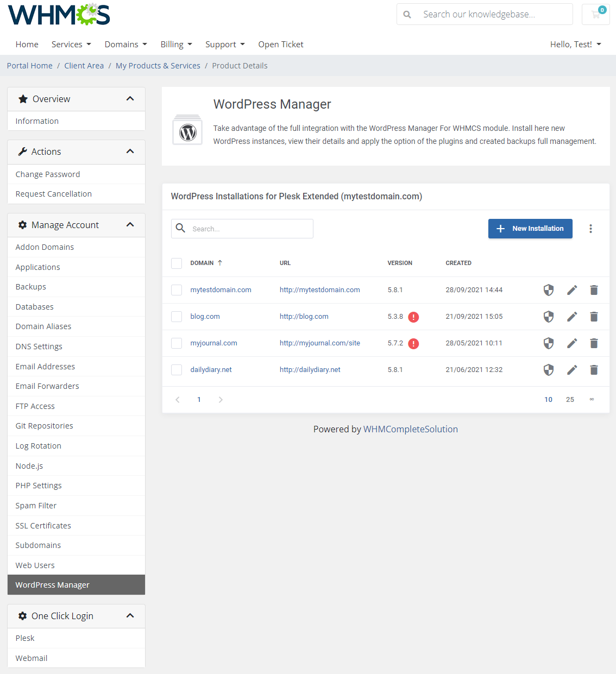Open the Hello, Test! account dropdown
Screen dimensions: 616x674
(576, 45)
